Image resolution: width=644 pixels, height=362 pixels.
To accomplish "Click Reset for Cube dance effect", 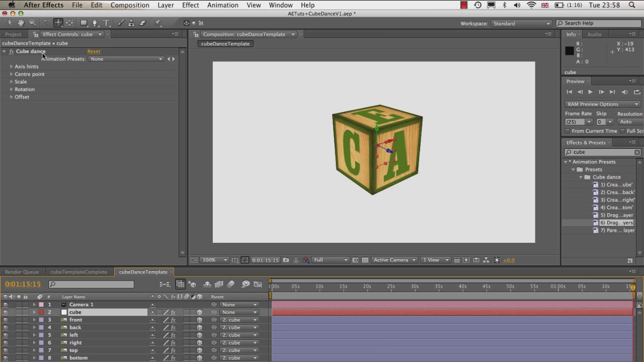I will 94,51.
